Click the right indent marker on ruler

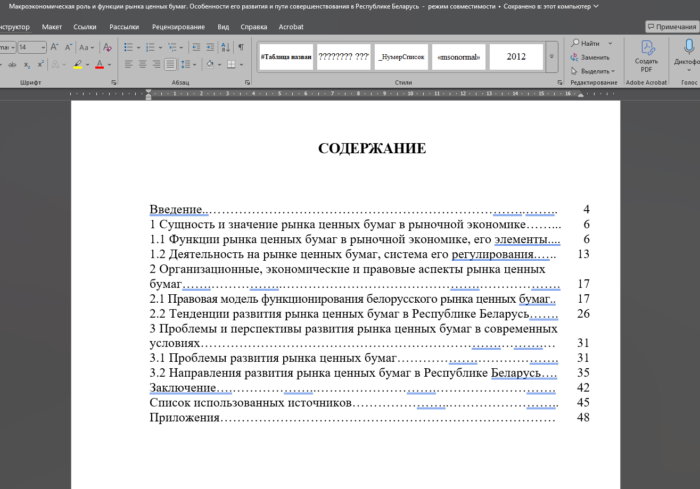[580, 95]
